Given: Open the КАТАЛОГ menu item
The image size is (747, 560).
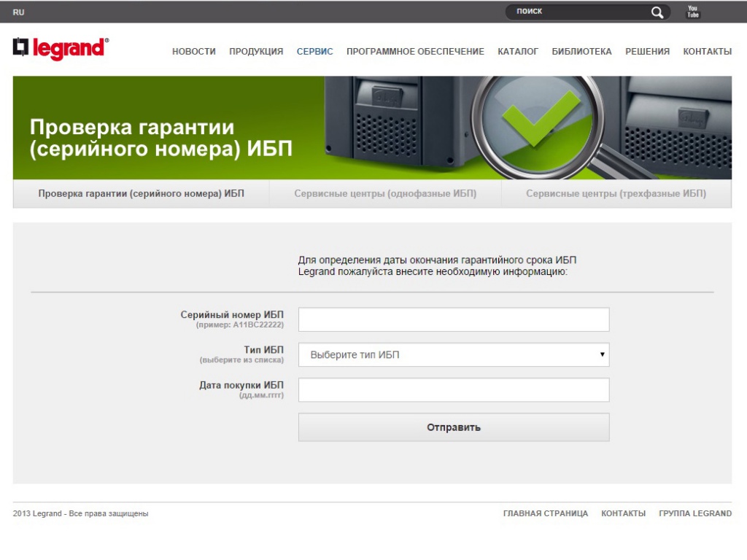Looking at the screenshot, I should [x=518, y=52].
